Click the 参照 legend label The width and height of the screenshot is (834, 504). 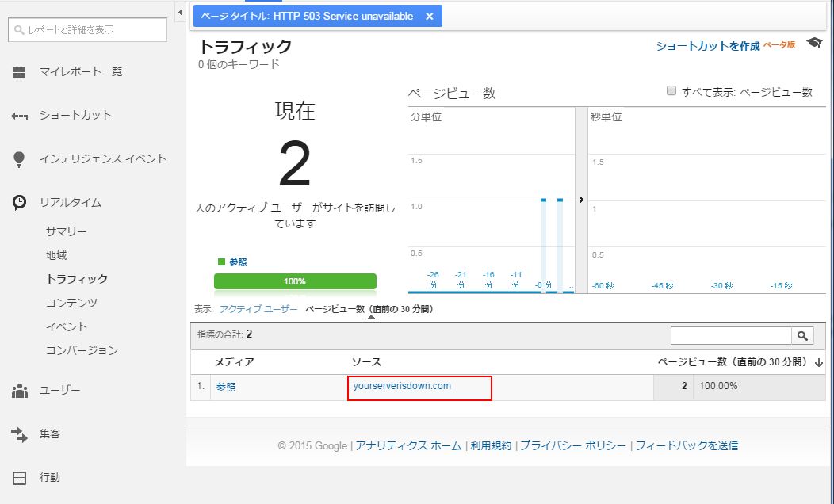(238, 262)
